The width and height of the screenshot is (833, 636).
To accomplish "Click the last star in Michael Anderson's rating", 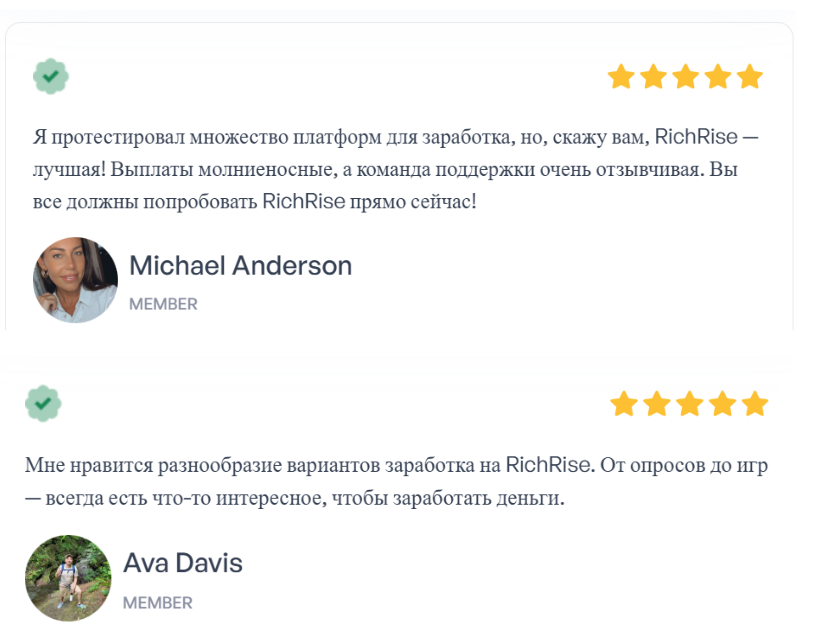I will tap(749, 77).
